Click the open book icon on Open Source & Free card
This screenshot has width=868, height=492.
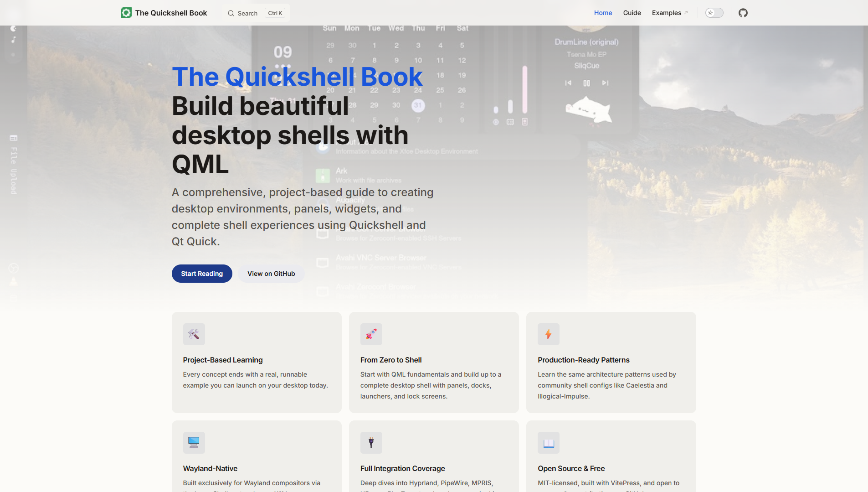click(x=549, y=443)
